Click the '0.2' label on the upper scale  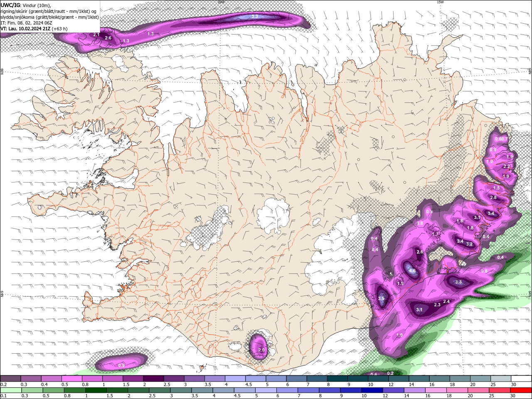pos(3,384)
